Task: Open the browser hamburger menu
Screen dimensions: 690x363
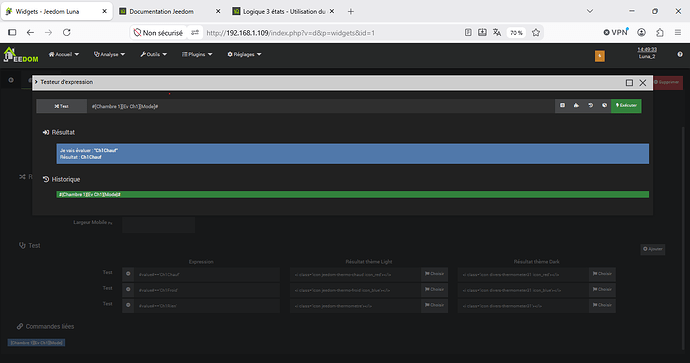Action: pyautogui.click(x=678, y=33)
